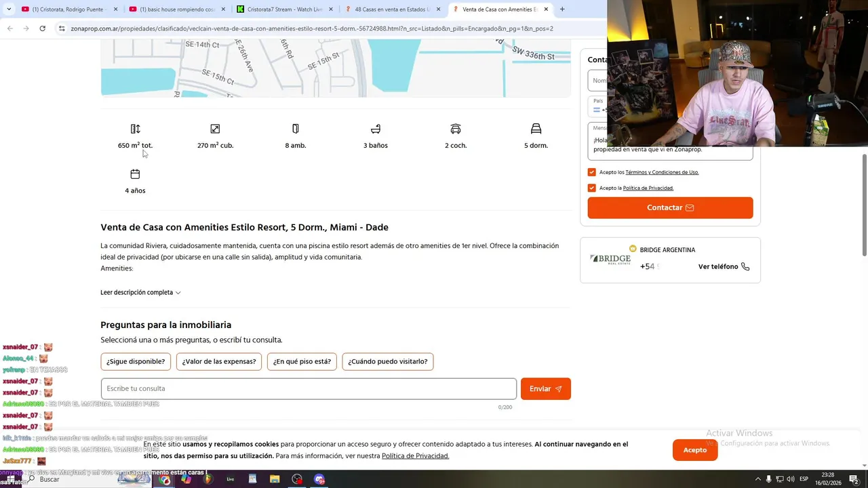Click Ver teléfono link

724,266
